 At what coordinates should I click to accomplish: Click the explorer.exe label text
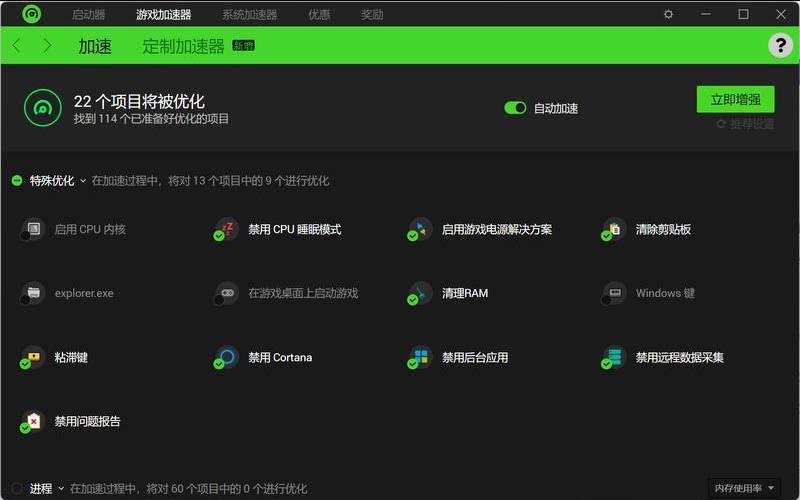(x=84, y=293)
